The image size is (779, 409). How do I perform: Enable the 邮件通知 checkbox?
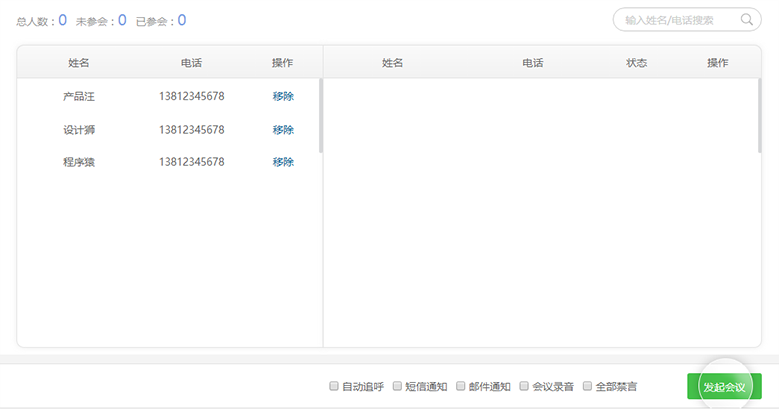point(461,386)
